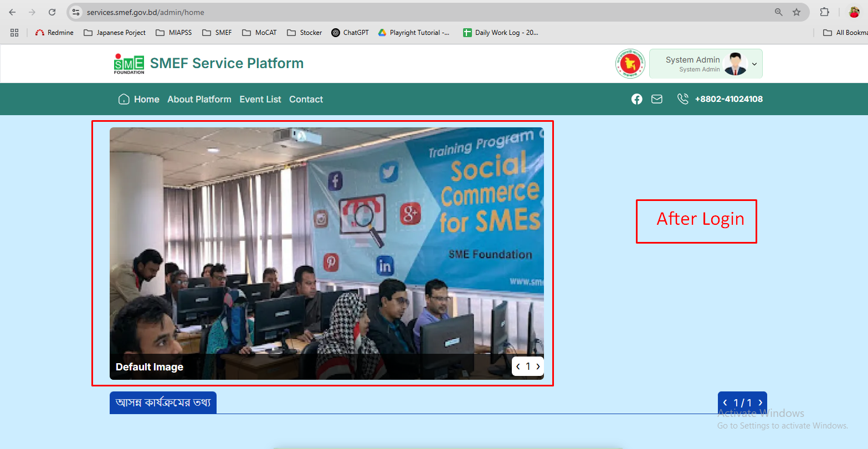Go back with the browser back arrow

point(12,12)
